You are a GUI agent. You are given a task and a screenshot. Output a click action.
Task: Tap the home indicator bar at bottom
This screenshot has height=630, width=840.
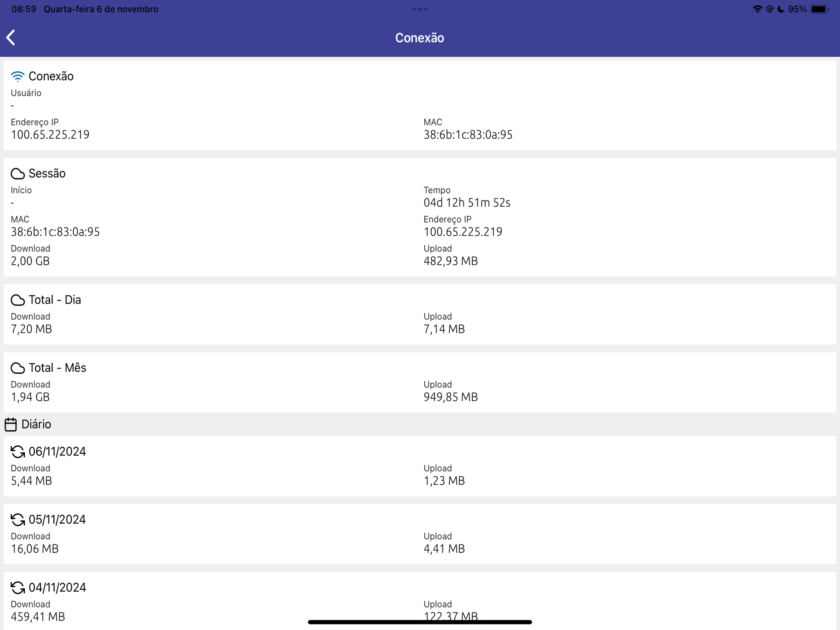click(420, 622)
